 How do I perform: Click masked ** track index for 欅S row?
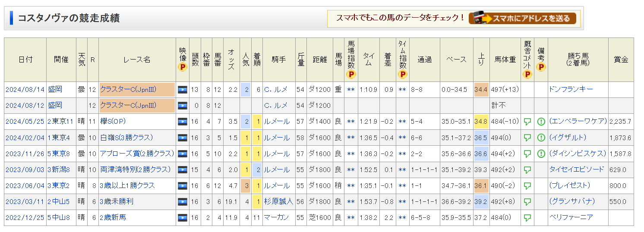pyautogui.click(x=351, y=122)
